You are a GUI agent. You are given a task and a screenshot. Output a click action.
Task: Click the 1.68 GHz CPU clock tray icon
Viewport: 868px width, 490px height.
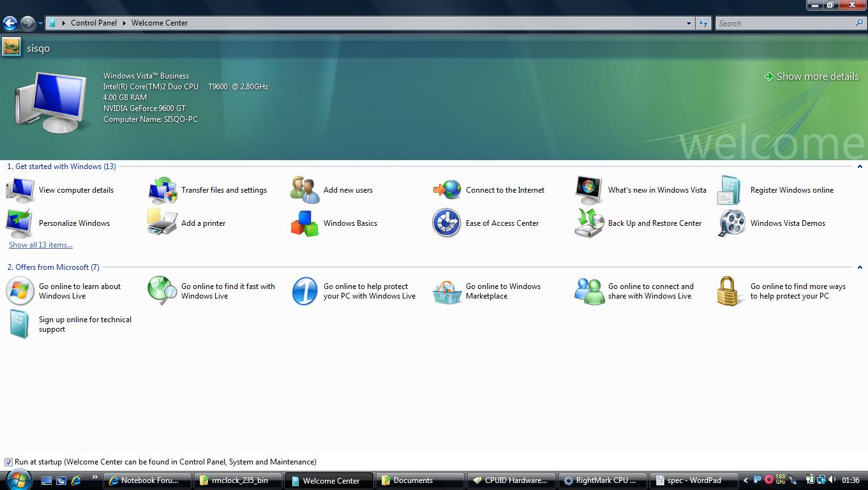pyautogui.click(x=780, y=480)
